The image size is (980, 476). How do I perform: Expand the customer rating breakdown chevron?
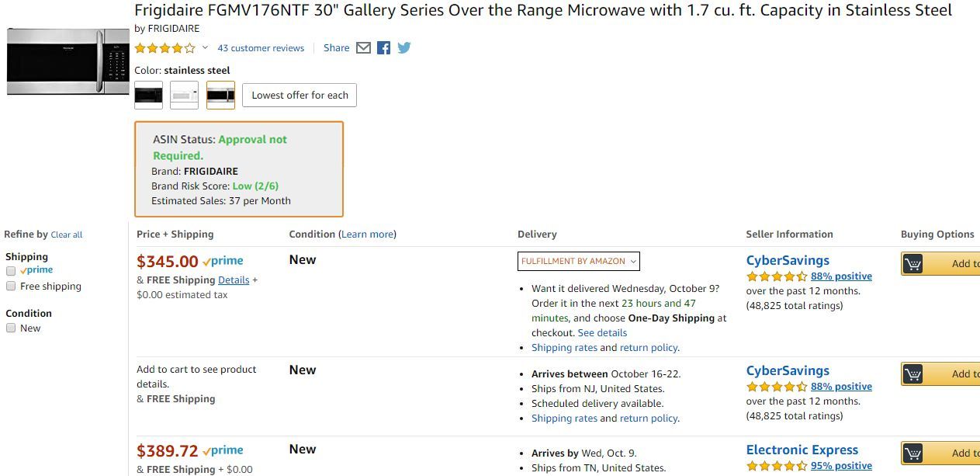[x=203, y=48]
